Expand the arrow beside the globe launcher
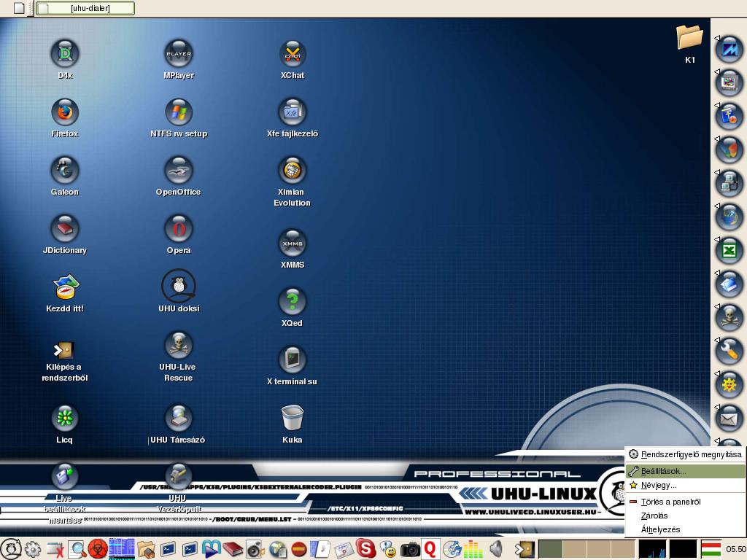 tap(717, 206)
